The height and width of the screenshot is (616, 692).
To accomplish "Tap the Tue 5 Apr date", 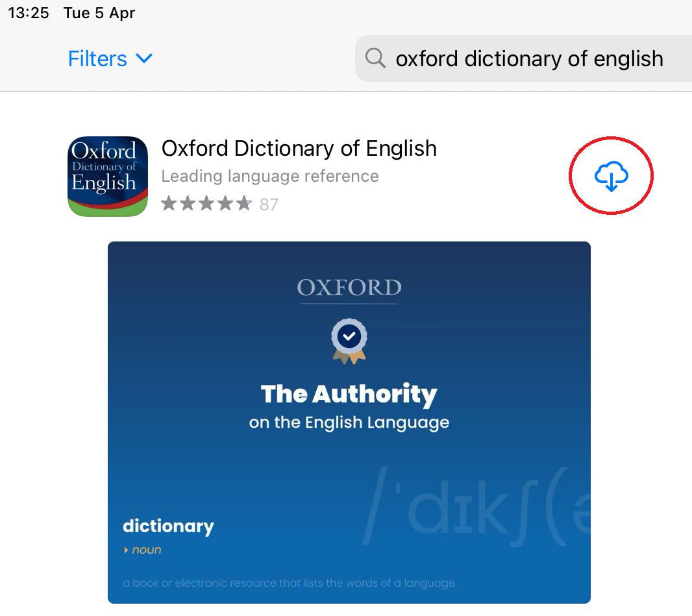I will pos(99,13).
